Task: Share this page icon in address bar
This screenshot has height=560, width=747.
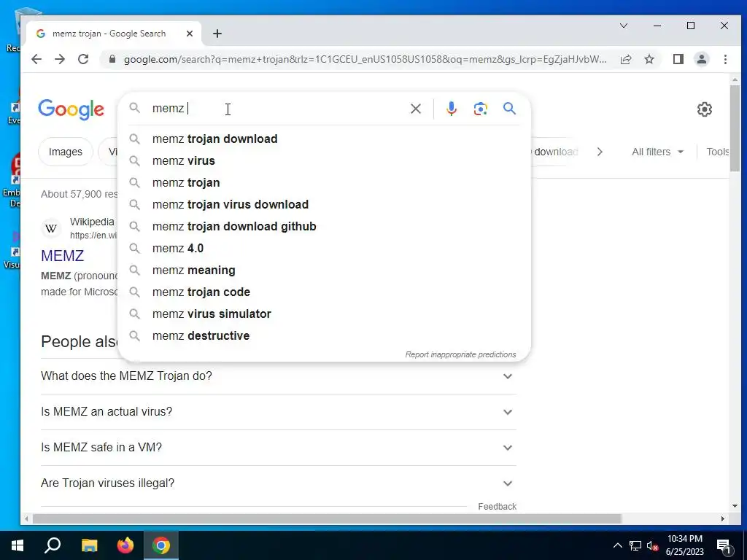Action: (x=625, y=59)
